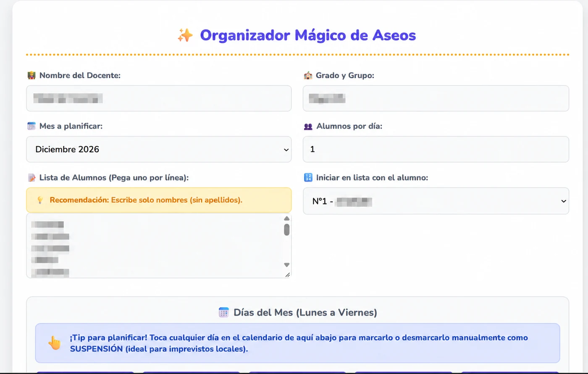
Task: Open the Iniciar en lista con el alumno dropdown
Action: [x=436, y=201]
